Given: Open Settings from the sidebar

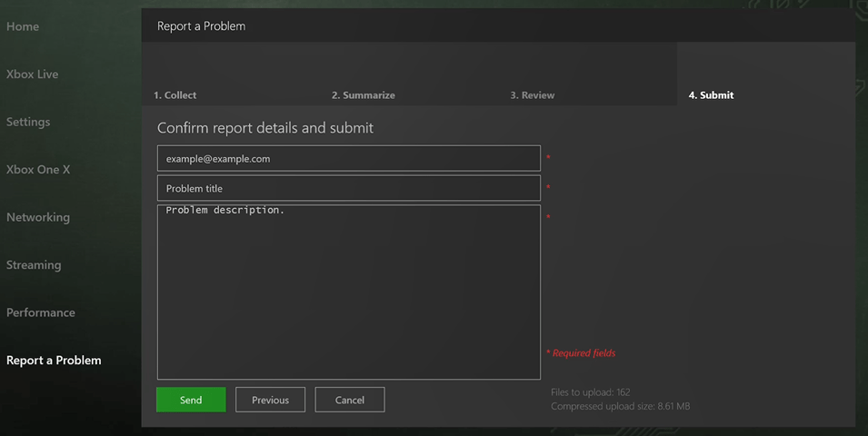Looking at the screenshot, I should pos(28,122).
